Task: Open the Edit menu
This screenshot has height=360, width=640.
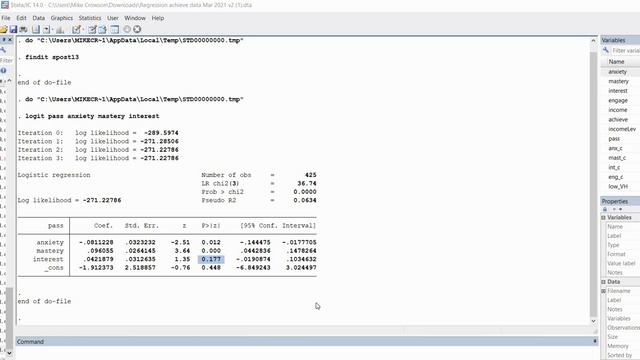Action: tap(21, 18)
